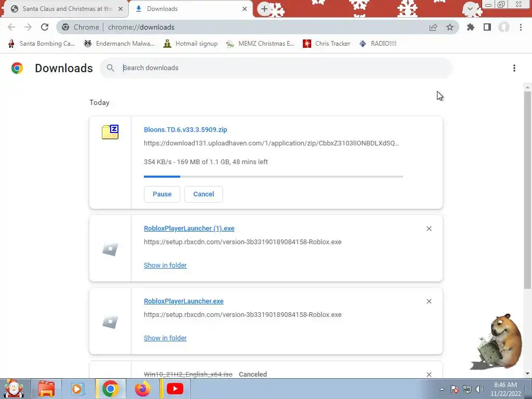Open Chrome's three-dot main menu
This screenshot has width=532, height=399.
(521, 27)
